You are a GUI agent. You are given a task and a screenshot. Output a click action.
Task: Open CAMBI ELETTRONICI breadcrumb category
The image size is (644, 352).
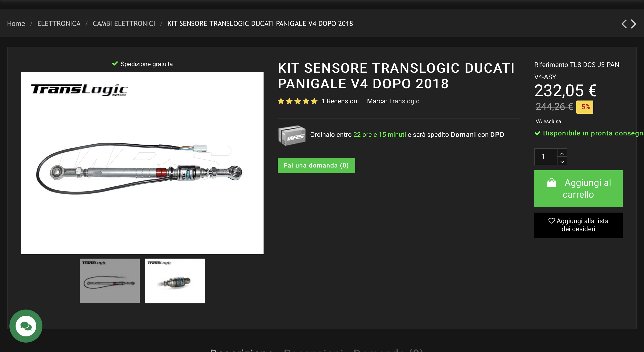coord(124,24)
